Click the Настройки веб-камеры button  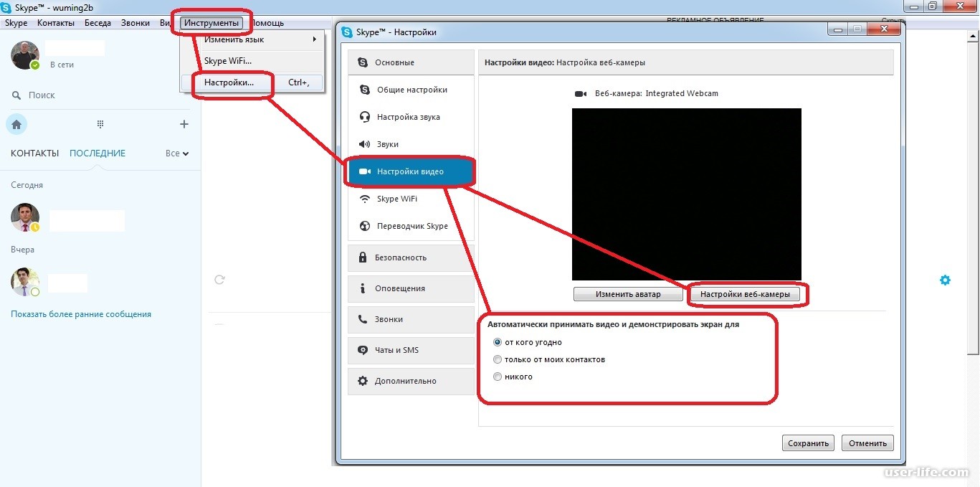coord(745,294)
